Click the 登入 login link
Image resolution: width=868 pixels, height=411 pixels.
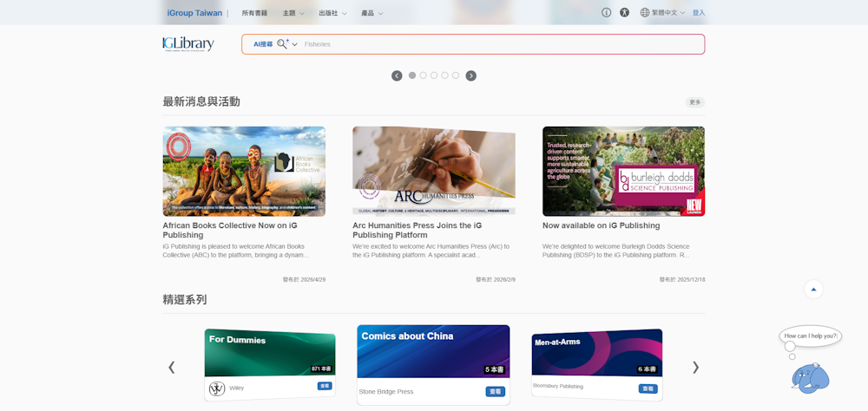click(699, 13)
